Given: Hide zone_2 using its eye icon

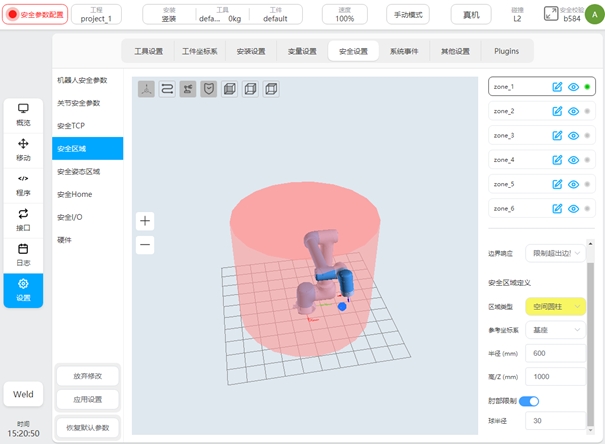Looking at the screenshot, I should (573, 111).
